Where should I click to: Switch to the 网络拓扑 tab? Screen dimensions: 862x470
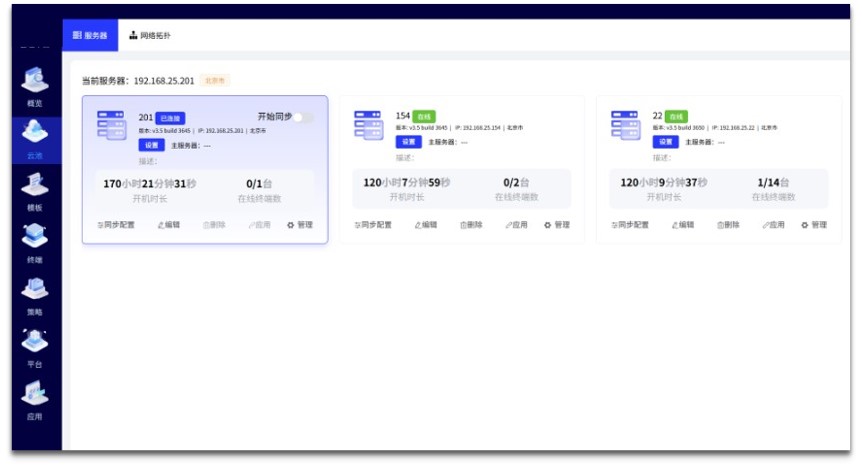point(150,35)
